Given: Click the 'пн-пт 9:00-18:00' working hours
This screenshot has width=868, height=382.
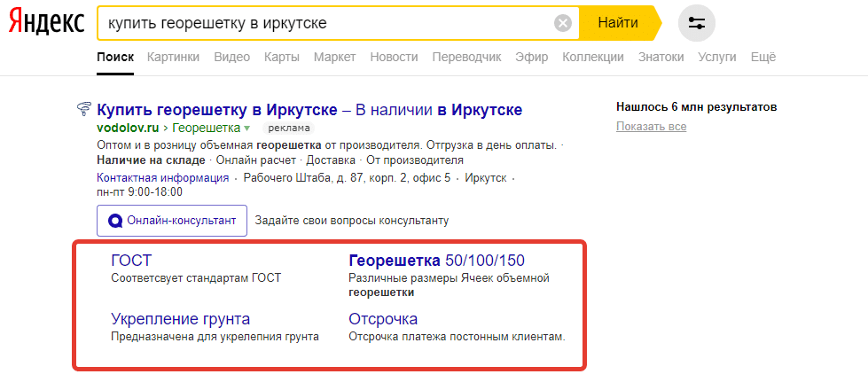Looking at the screenshot, I should 139,192.
